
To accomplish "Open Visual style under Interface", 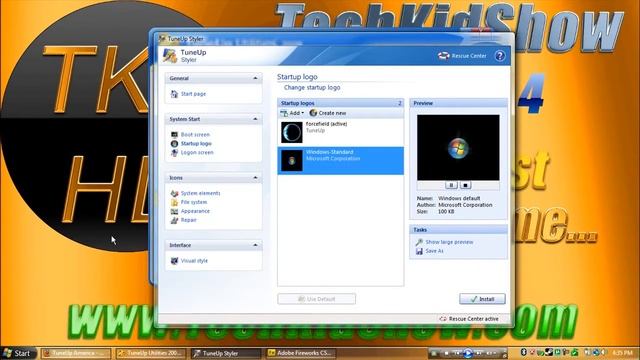I will pos(194,261).
